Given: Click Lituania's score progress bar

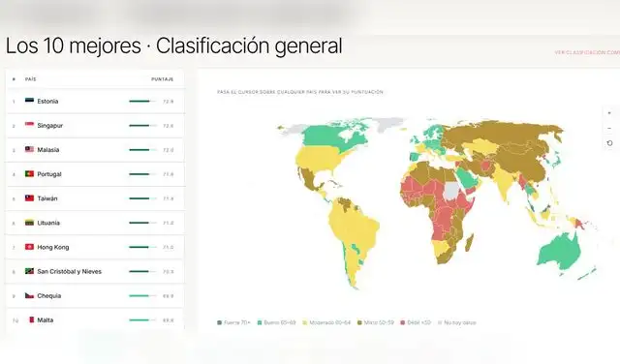Looking at the screenshot, I should pos(142,223).
